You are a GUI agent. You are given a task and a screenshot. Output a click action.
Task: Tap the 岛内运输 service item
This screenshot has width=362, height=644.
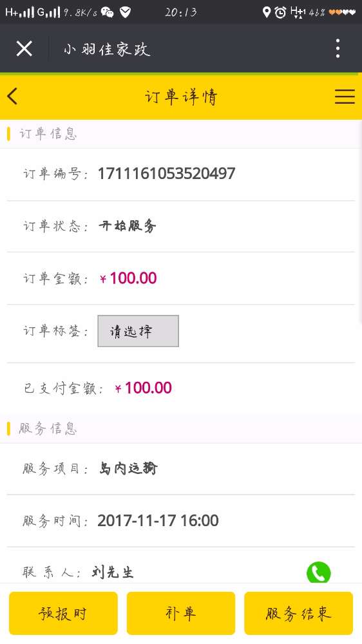pyautogui.click(x=128, y=468)
